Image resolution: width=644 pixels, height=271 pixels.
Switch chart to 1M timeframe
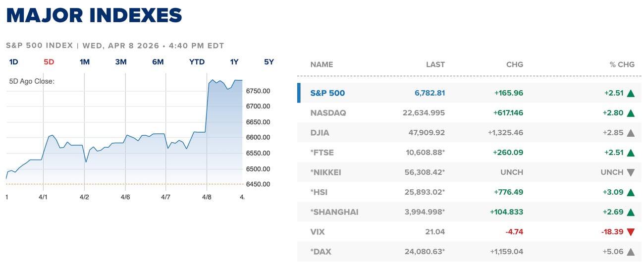pyautogui.click(x=85, y=62)
